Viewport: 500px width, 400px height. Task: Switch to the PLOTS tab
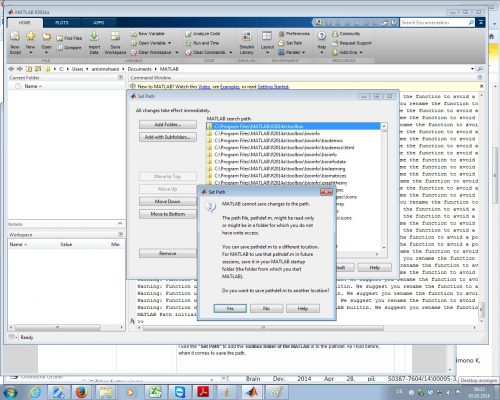pyautogui.click(x=62, y=23)
